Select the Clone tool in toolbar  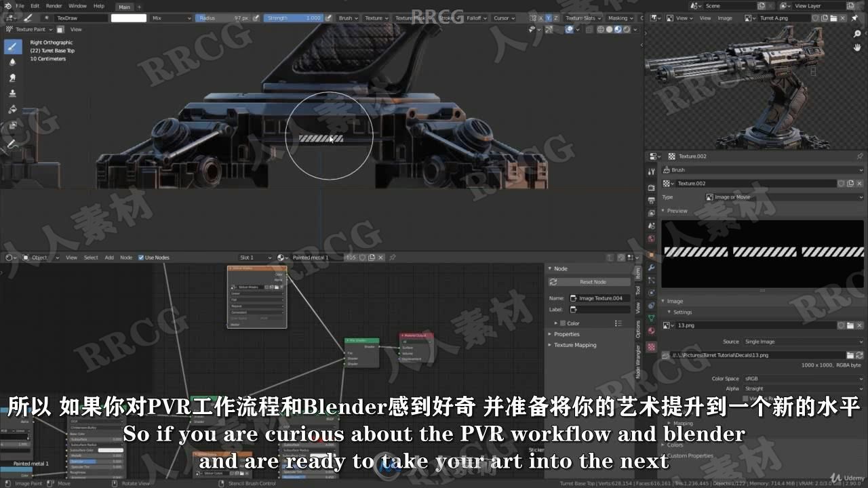(12, 94)
